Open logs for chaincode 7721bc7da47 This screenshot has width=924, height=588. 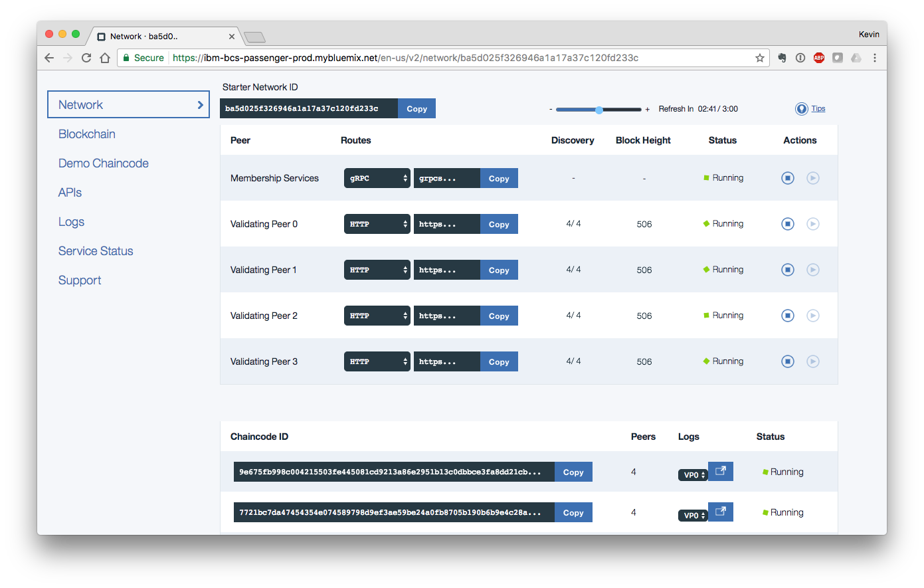coord(721,512)
